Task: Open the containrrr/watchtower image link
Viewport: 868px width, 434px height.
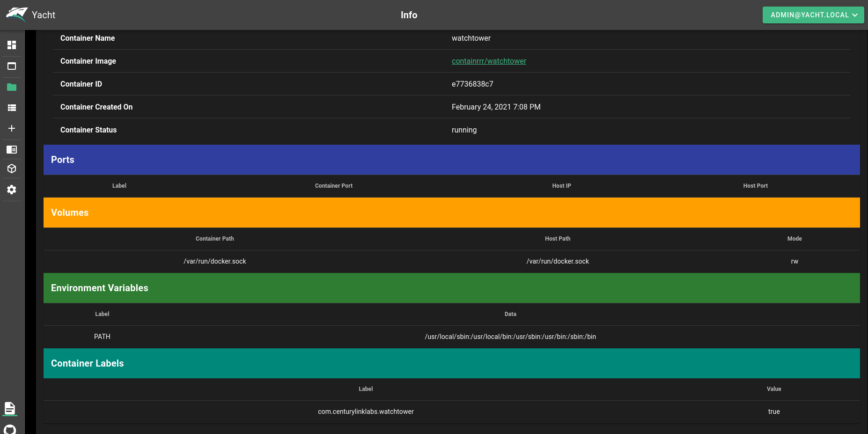Action: click(x=489, y=61)
